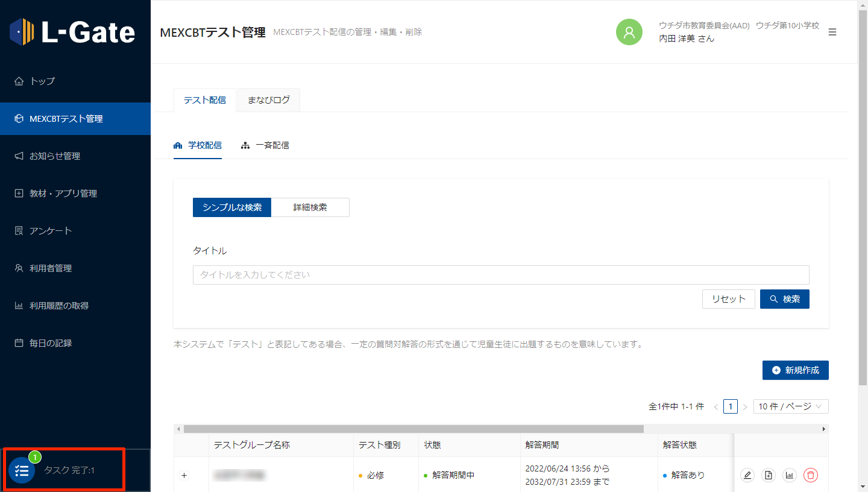
Task: Switch to the まなびログ tab
Action: click(268, 100)
